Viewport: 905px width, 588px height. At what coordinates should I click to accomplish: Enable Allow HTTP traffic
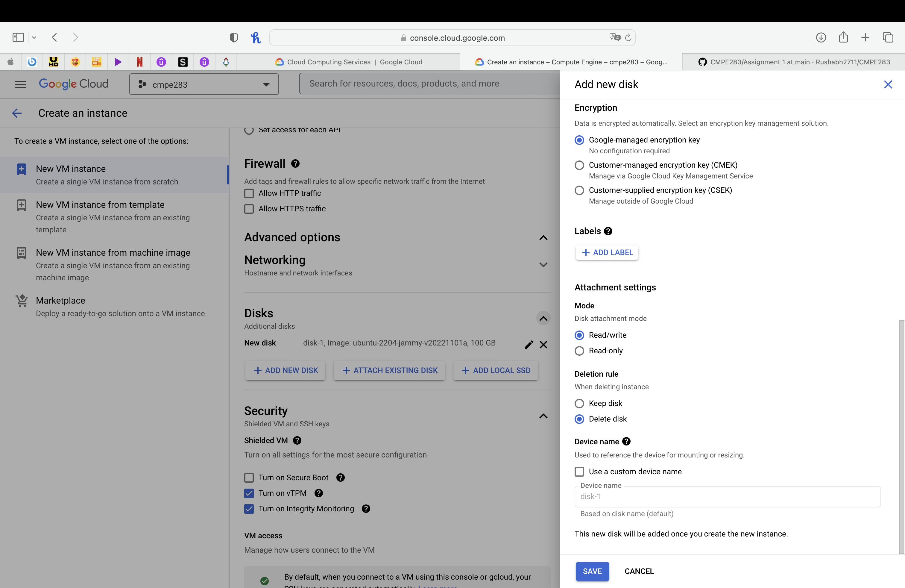(x=249, y=193)
